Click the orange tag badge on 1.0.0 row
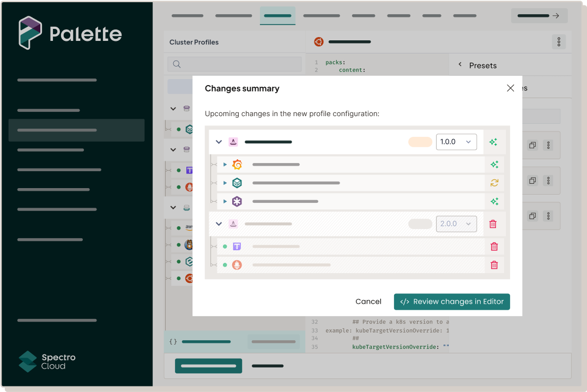Image resolution: width=587 pixels, height=392 pixels. [x=420, y=142]
